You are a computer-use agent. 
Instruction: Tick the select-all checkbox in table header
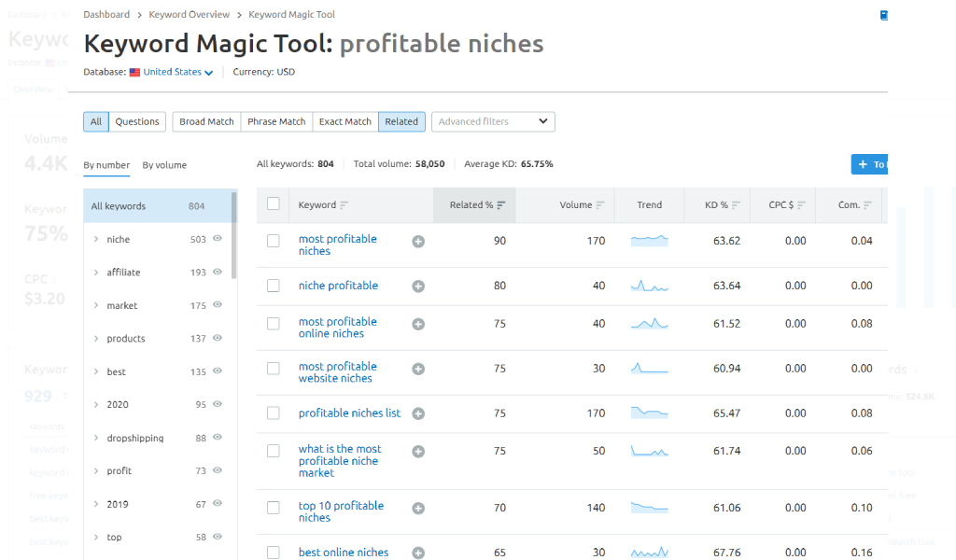point(274,204)
